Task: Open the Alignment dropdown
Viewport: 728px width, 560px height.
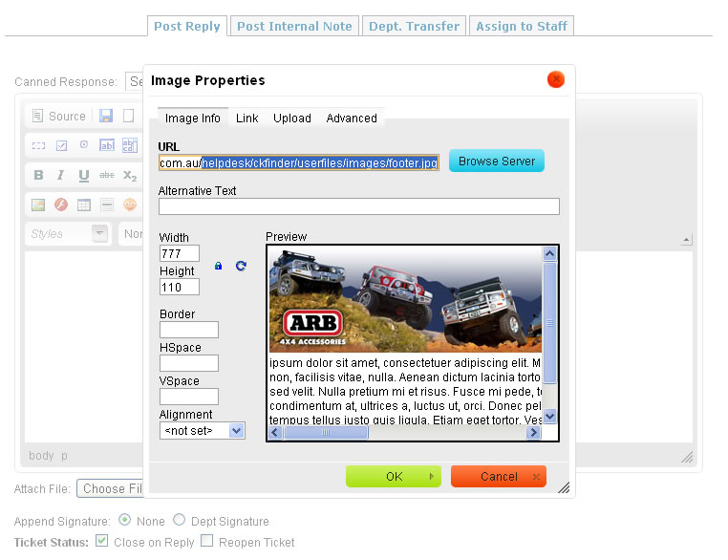Action: tap(202, 430)
